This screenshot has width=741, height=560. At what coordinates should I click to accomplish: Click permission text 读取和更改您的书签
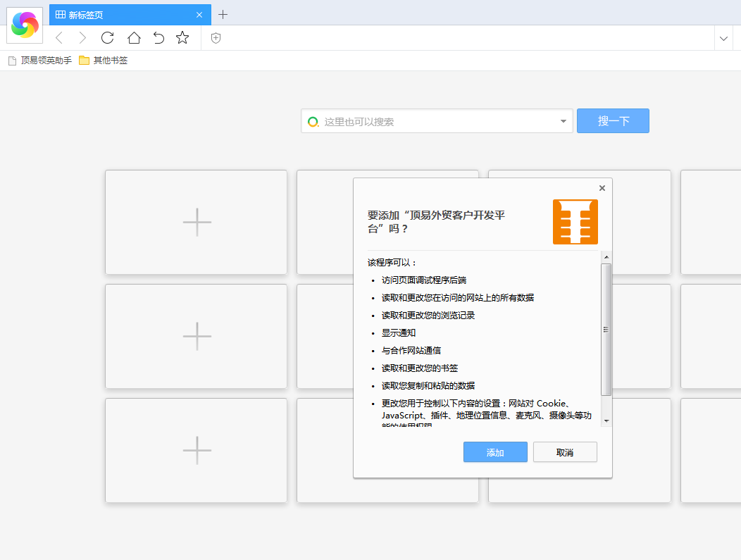pyautogui.click(x=420, y=368)
